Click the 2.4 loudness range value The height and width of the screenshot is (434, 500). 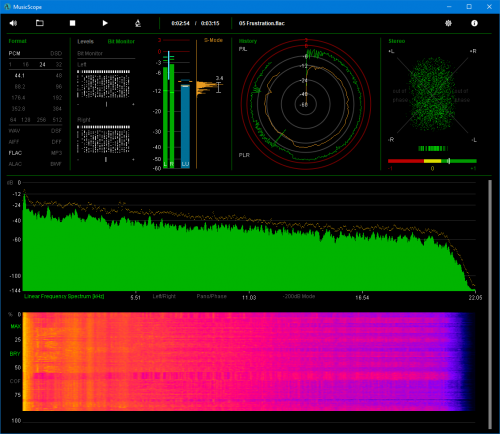tap(219, 78)
